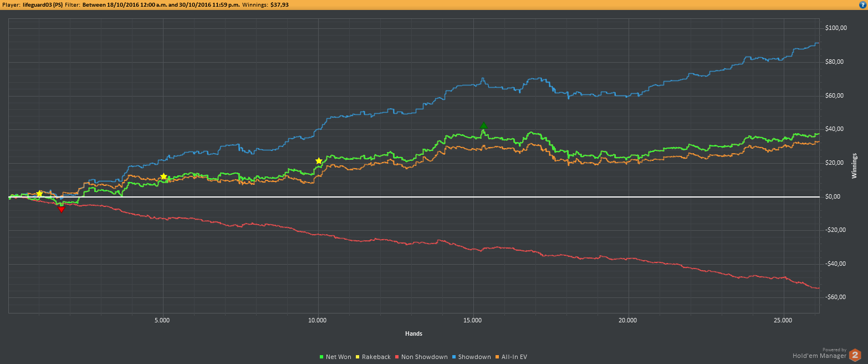
Task: Select the green upward triangle peak marker
Action: (483, 126)
